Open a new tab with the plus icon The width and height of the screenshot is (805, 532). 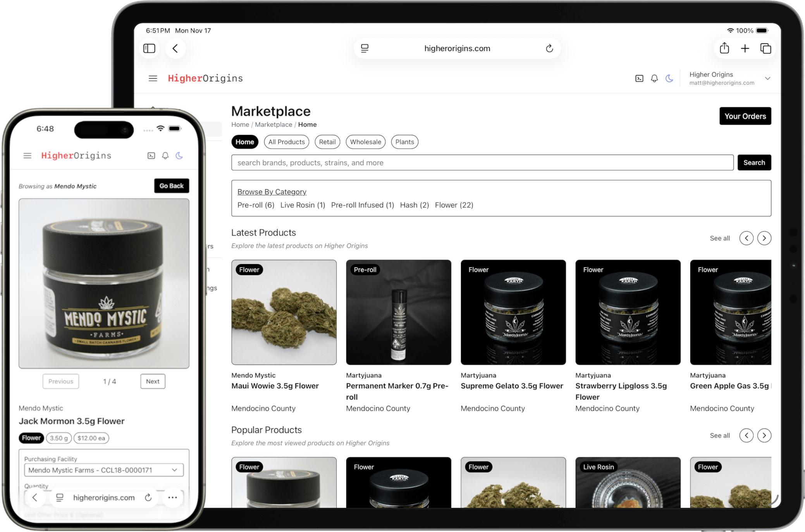pyautogui.click(x=745, y=48)
